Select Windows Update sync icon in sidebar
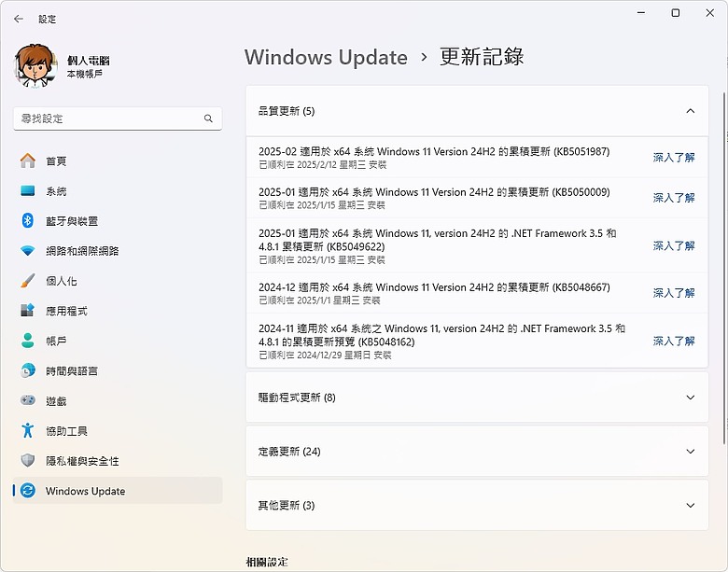 pos(28,490)
